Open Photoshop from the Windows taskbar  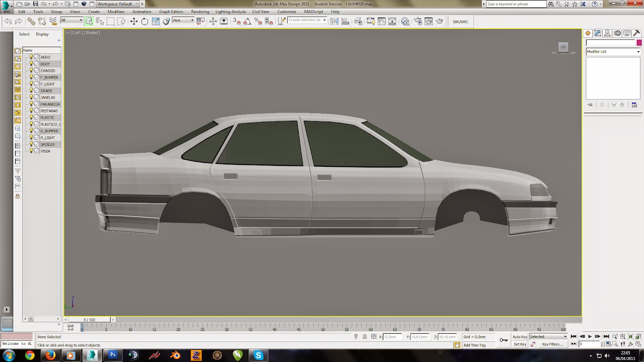pos(113,355)
